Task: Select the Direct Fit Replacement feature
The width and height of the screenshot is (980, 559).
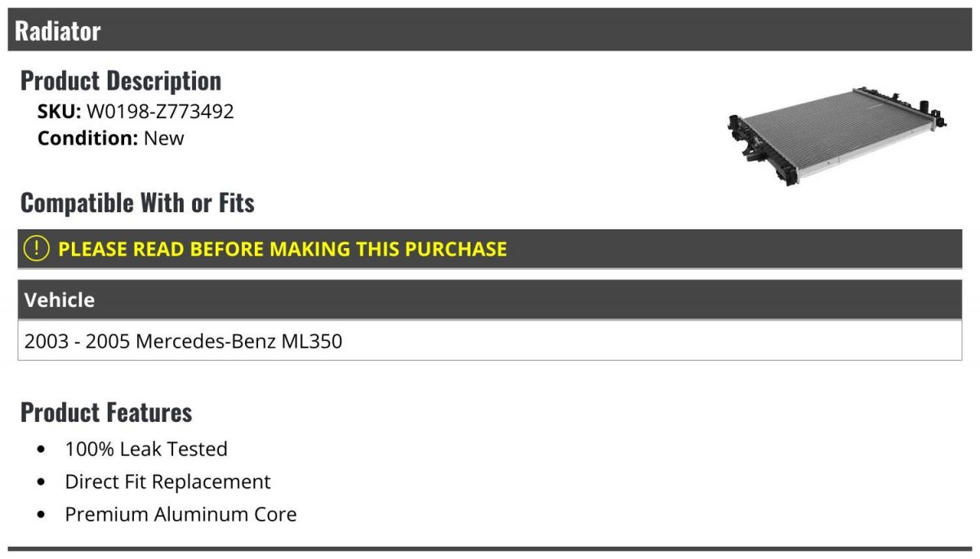Action: pyautogui.click(x=167, y=481)
